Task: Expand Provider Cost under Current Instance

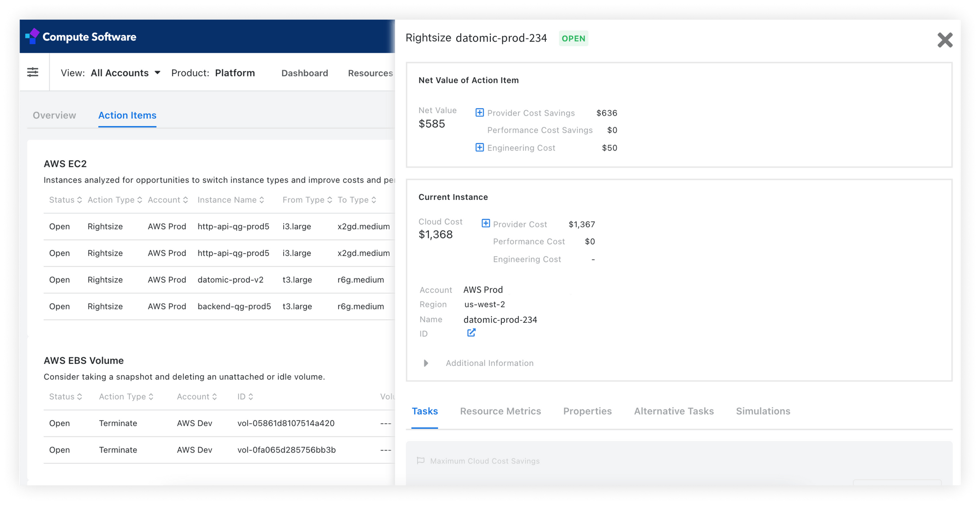Action: [x=486, y=223]
